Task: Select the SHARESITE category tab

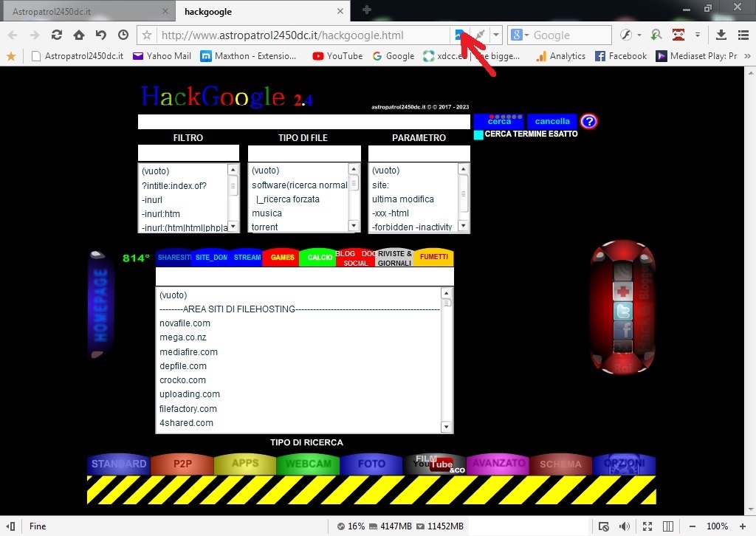Action: 174,258
